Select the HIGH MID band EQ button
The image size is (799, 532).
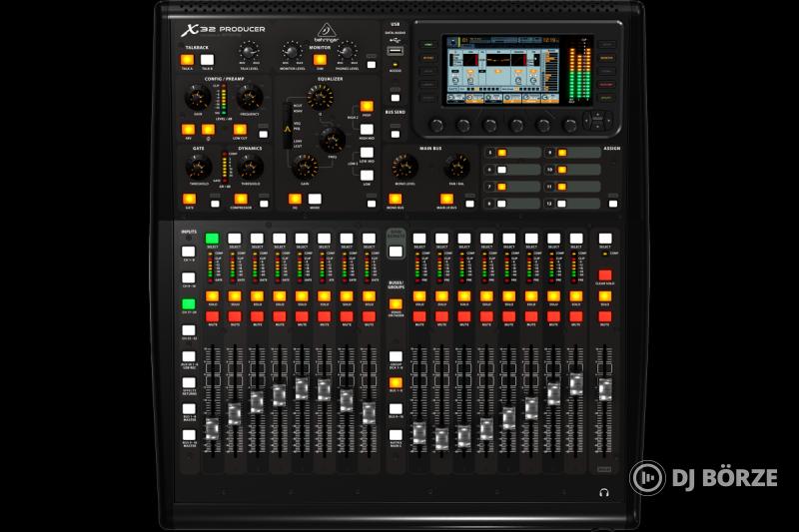pyautogui.click(x=367, y=130)
